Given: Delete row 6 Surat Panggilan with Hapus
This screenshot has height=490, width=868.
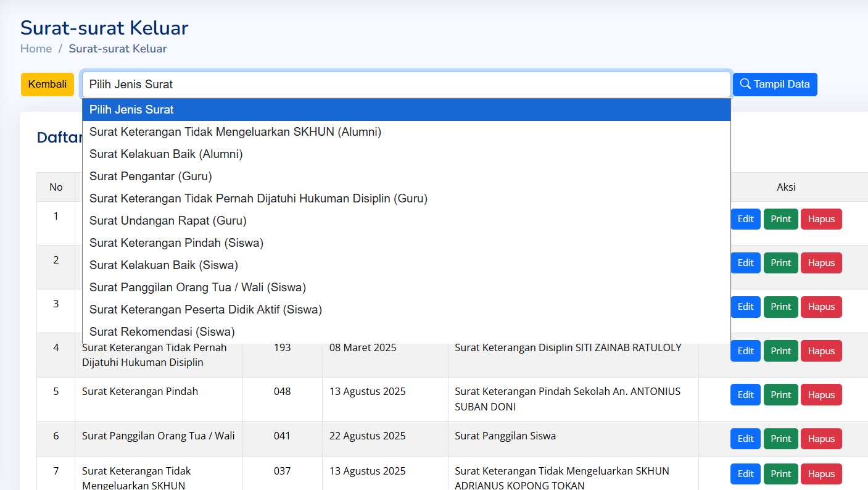Looking at the screenshot, I should pyautogui.click(x=821, y=439).
